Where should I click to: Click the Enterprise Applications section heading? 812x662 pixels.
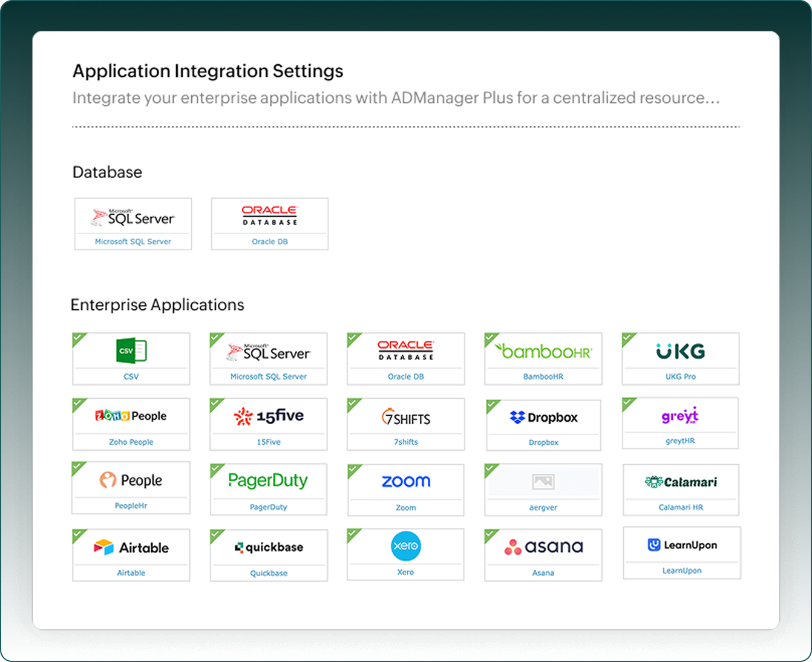pos(157,305)
